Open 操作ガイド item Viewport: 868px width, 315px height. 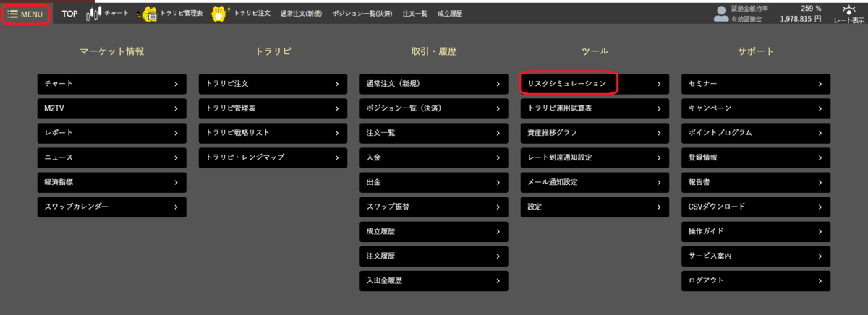pos(756,231)
